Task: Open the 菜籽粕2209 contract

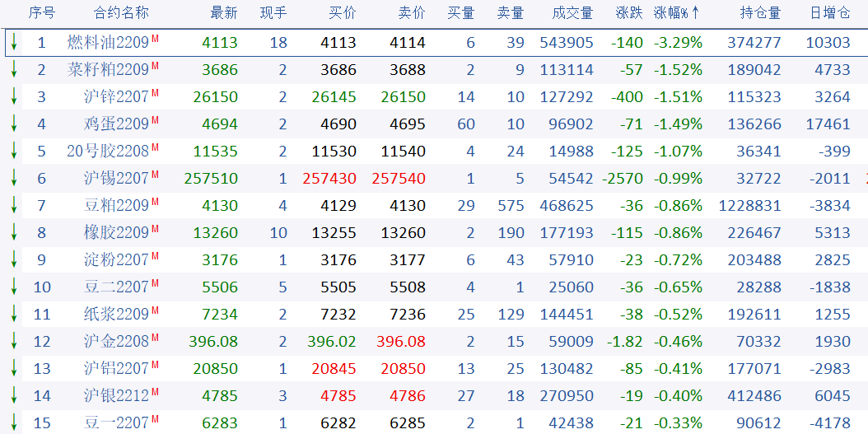Action: pos(108,70)
